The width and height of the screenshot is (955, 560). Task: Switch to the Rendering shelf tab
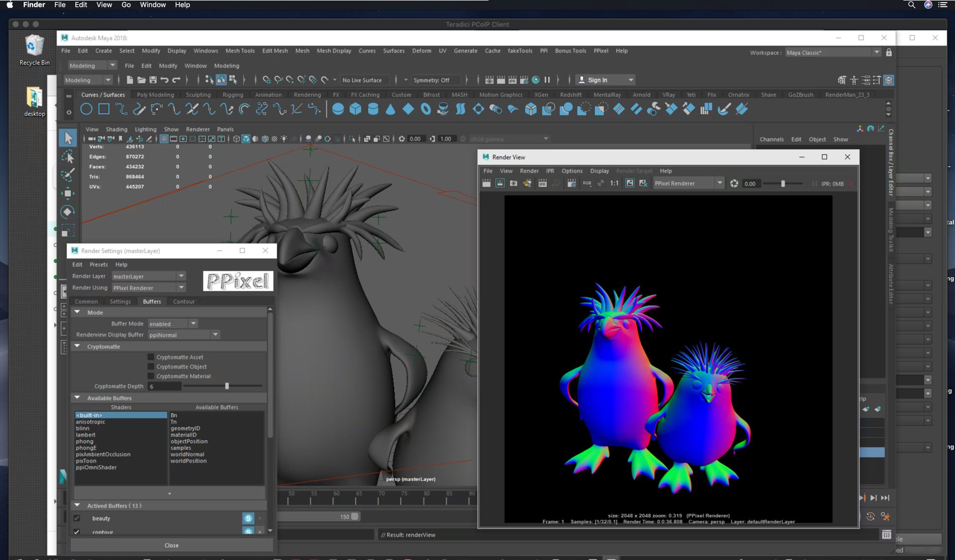tap(307, 95)
